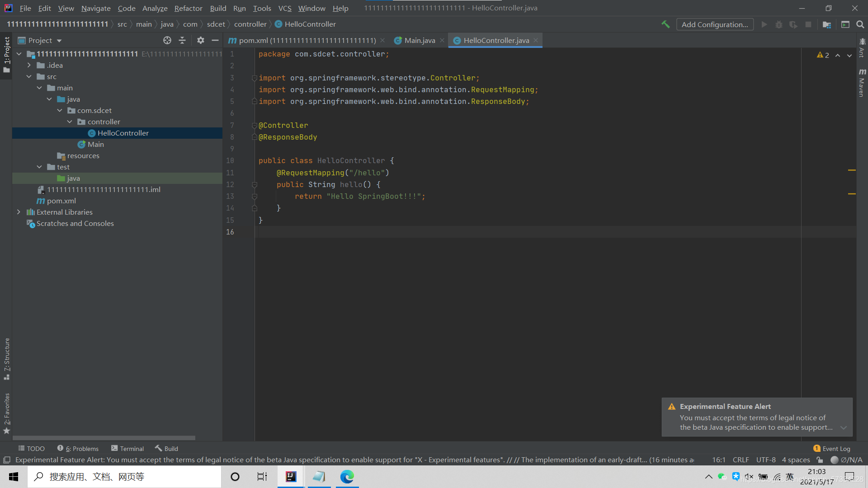Viewport: 868px width, 488px height.
Task: Click the Stop square icon in toolbar
Action: (808, 24)
